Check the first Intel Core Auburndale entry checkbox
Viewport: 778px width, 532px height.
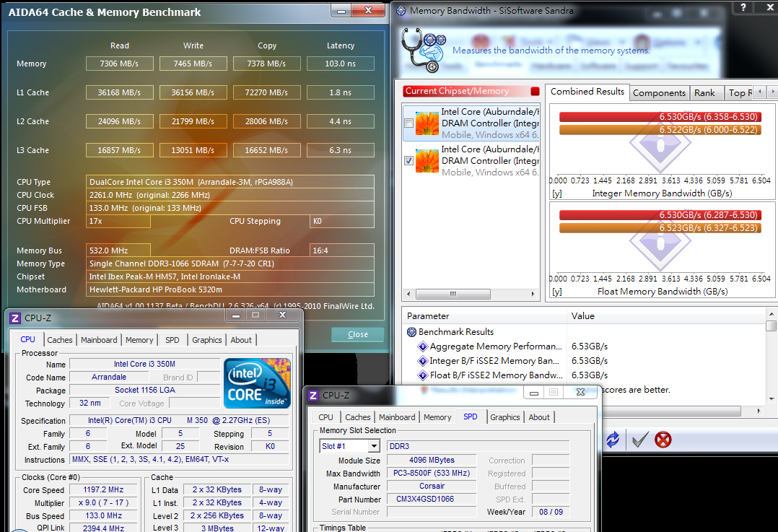point(408,123)
